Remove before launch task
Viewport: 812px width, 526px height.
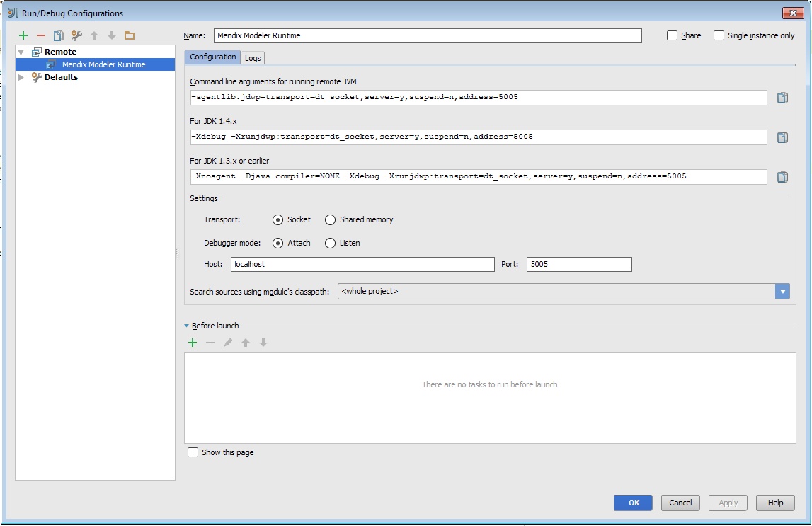click(x=210, y=343)
